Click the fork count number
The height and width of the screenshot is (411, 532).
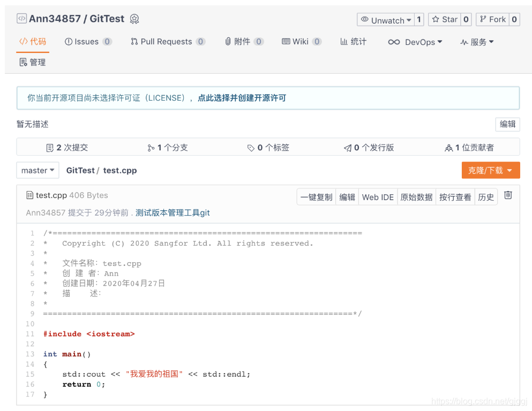(x=514, y=20)
